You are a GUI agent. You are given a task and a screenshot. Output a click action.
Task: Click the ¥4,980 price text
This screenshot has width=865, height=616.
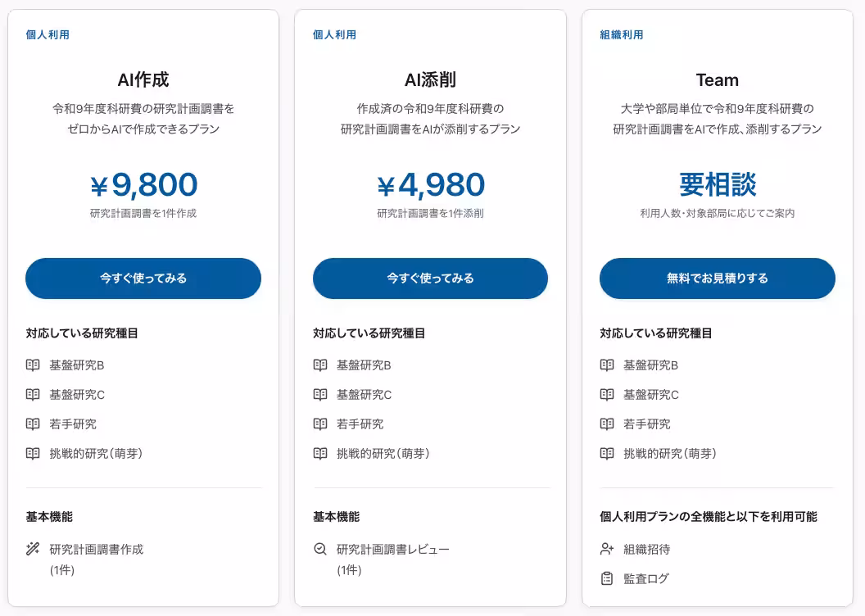[430, 185]
